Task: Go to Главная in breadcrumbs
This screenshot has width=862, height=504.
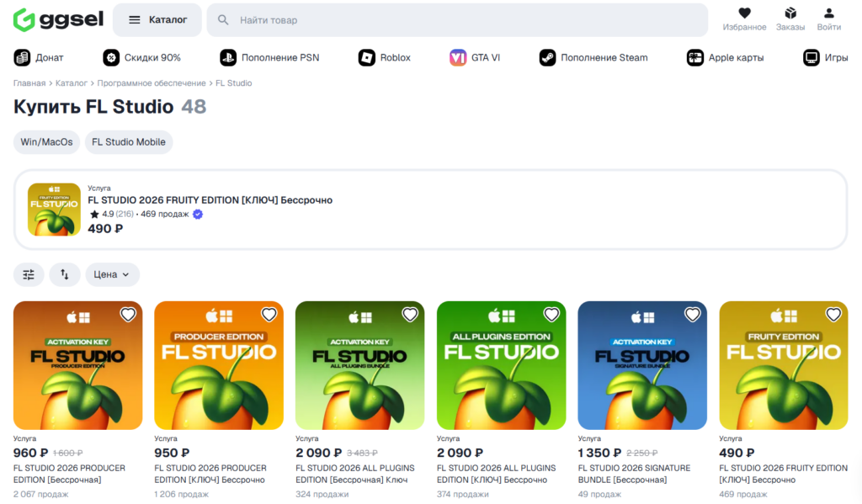Action: [x=29, y=83]
